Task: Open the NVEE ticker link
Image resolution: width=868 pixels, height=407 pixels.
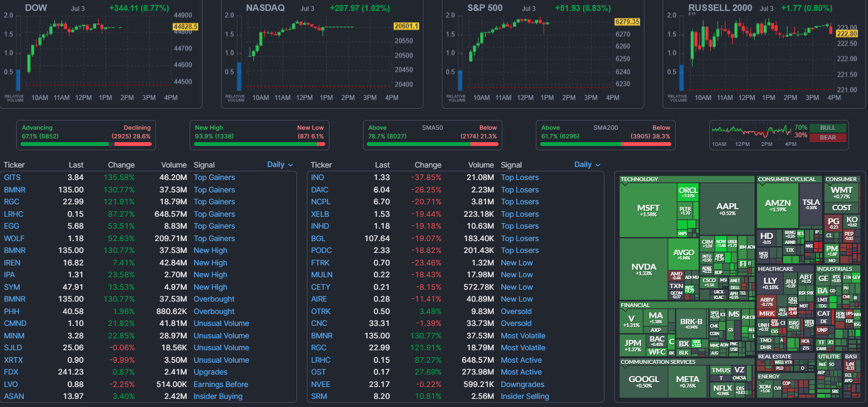Action: [x=320, y=384]
